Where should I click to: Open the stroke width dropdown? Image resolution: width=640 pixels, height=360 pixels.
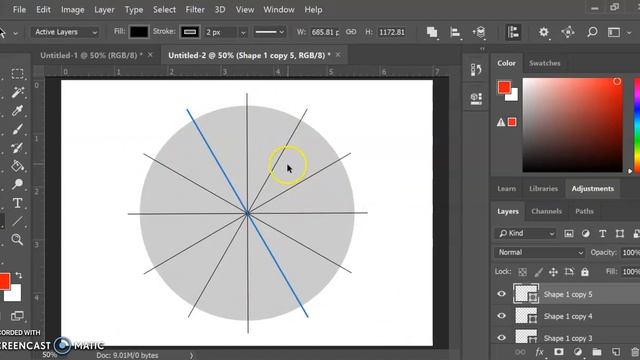pos(243,32)
